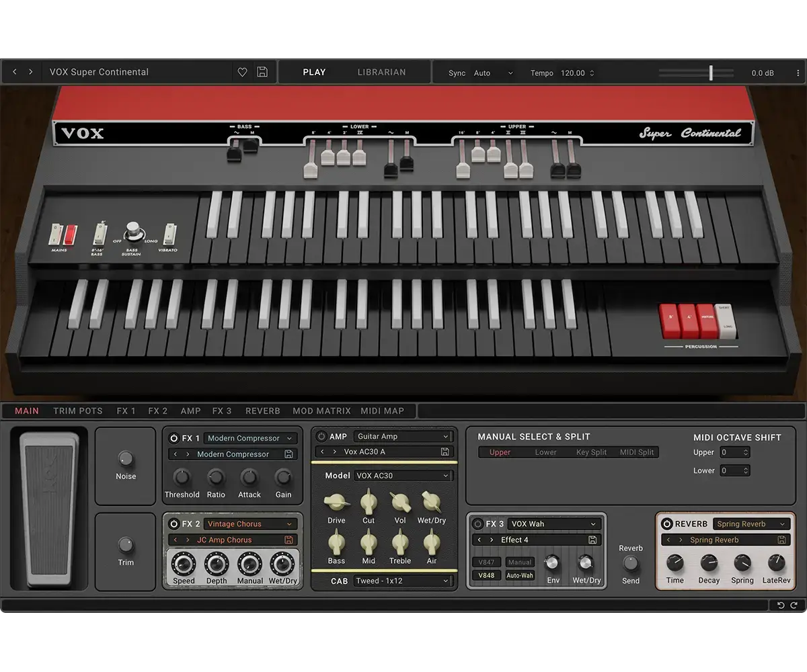
Task: Click the save preset icon in top bar
Action: [x=262, y=73]
